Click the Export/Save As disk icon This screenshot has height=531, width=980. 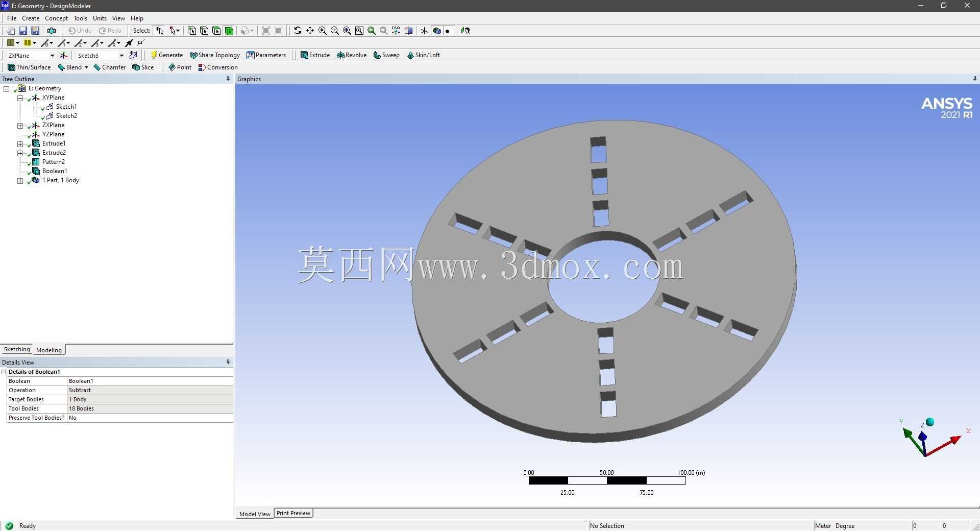[x=35, y=31]
